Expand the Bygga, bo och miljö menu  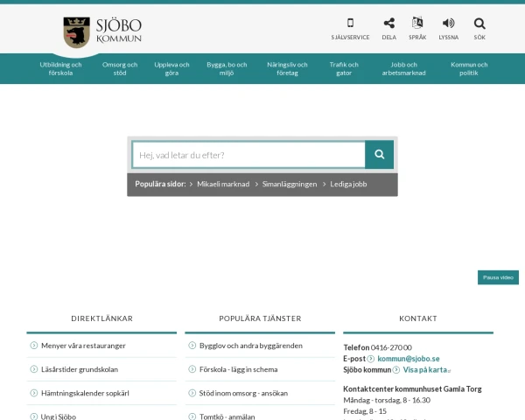coord(227,68)
